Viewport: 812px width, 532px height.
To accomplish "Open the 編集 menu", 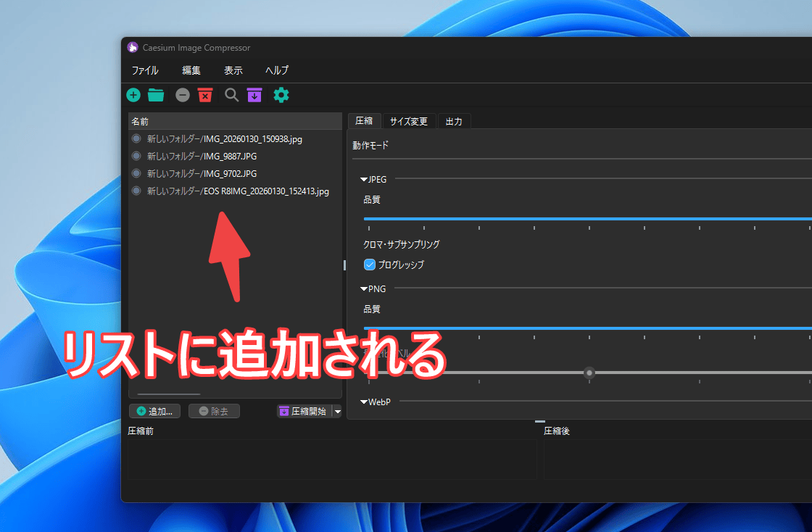I will 191,70.
